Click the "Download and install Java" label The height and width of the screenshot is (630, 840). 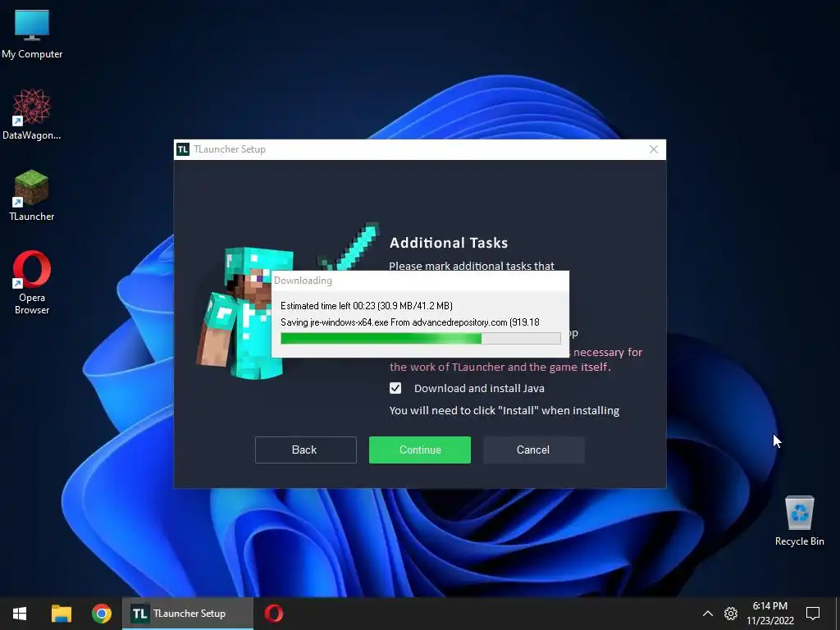(479, 388)
